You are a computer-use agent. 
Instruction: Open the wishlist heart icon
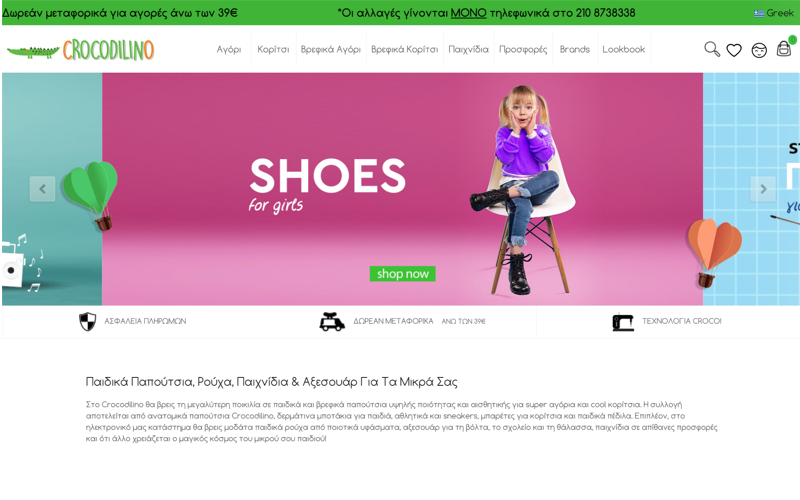(x=734, y=50)
